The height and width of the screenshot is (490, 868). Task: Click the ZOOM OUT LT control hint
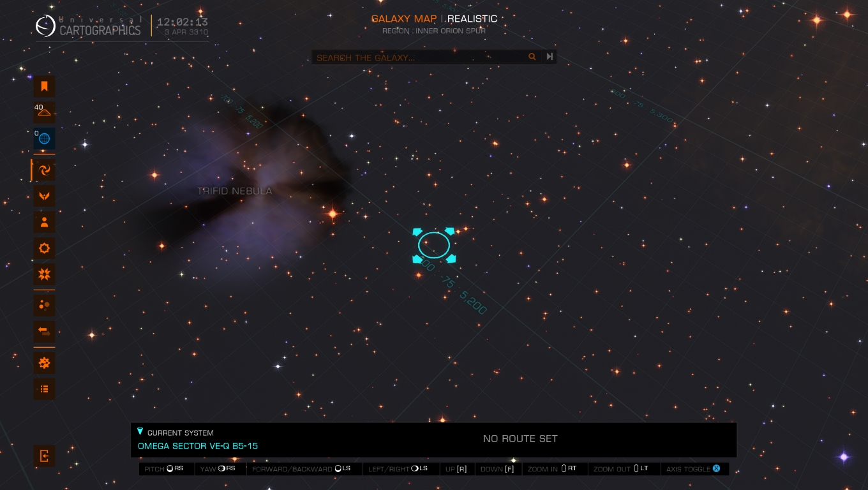pyautogui.click(x=621, y=469)
